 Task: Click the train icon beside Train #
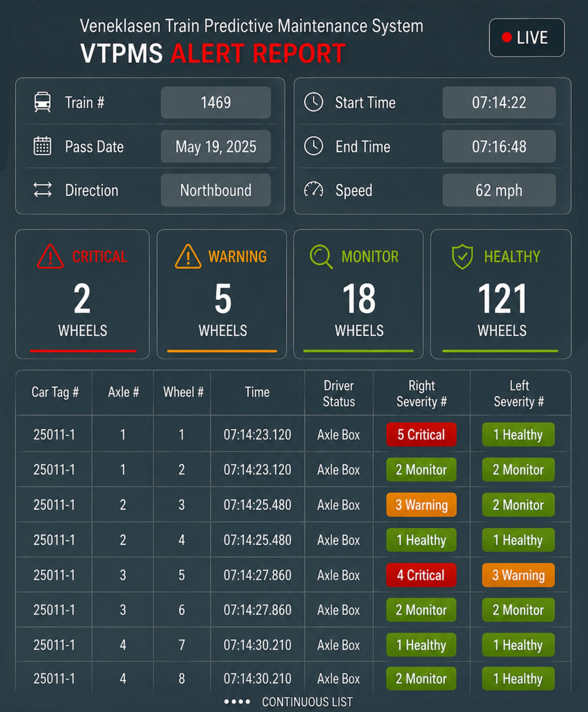(42, 102)
